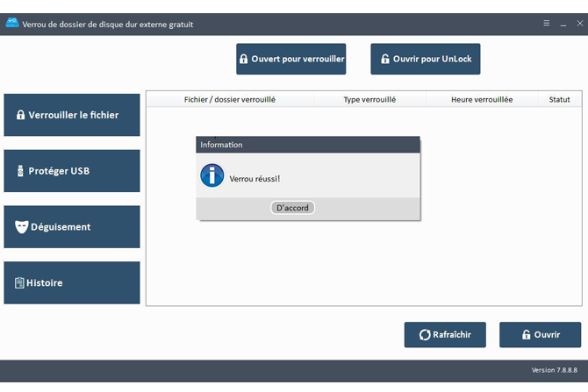Confirm the dialog with D'accord

coord(293,208)
